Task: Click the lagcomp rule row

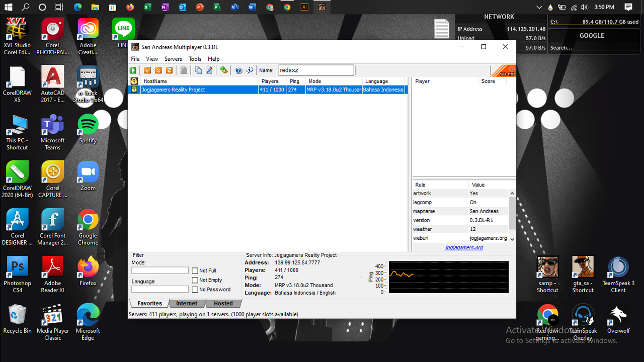Action: click(460, 202)
